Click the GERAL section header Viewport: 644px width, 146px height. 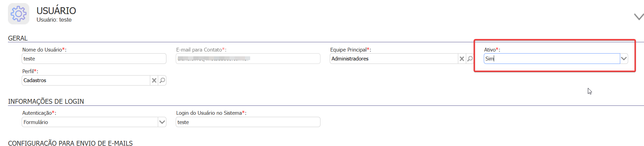point(18,38)
